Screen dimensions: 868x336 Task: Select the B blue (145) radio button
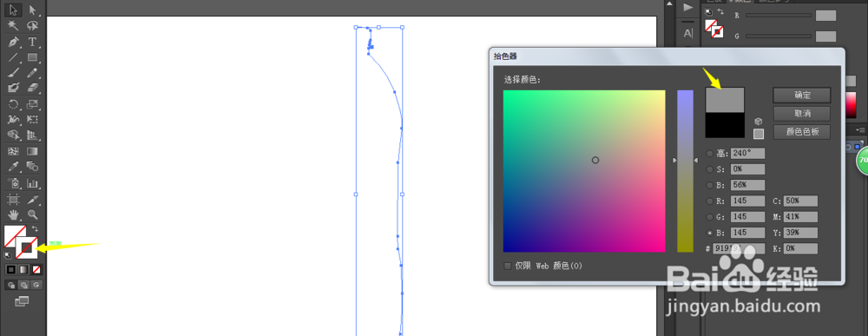710,233
